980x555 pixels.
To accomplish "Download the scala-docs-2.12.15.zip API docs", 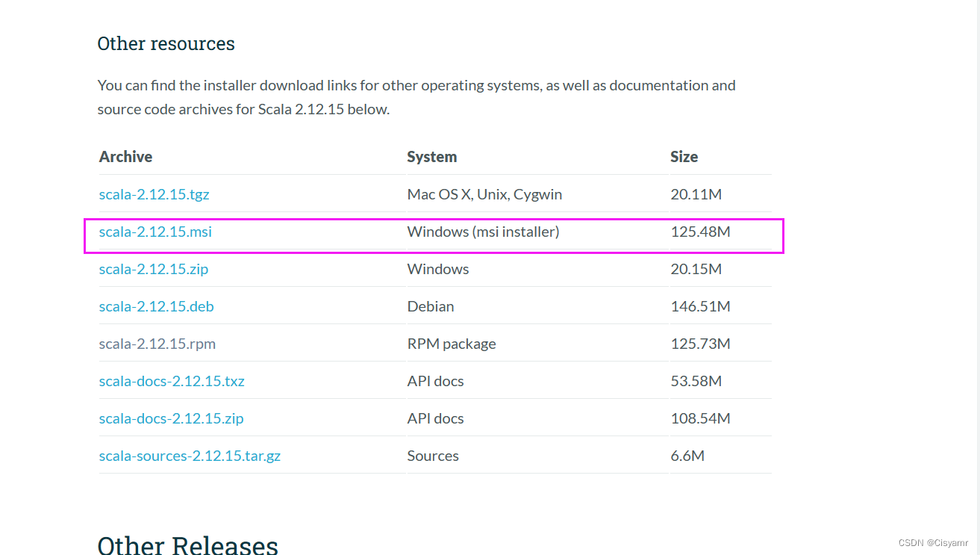I will pyautogui.click(x=171, y=418).
